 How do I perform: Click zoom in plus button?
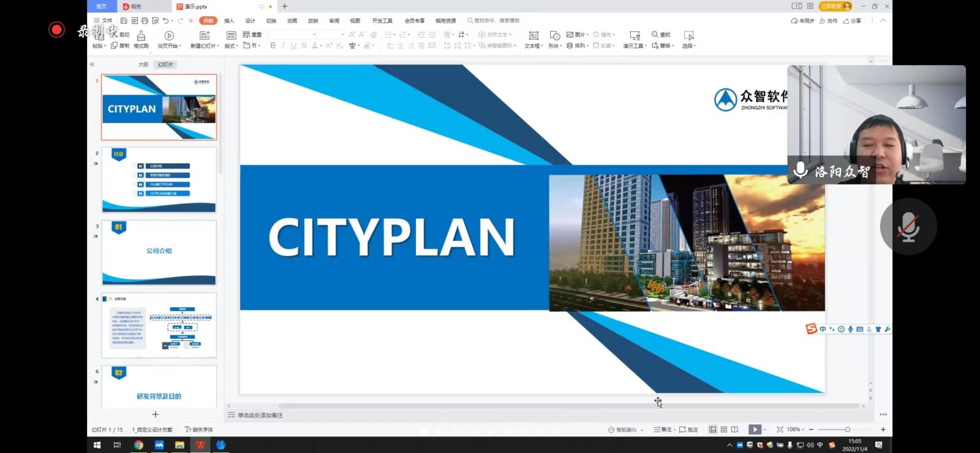point(883,430)
